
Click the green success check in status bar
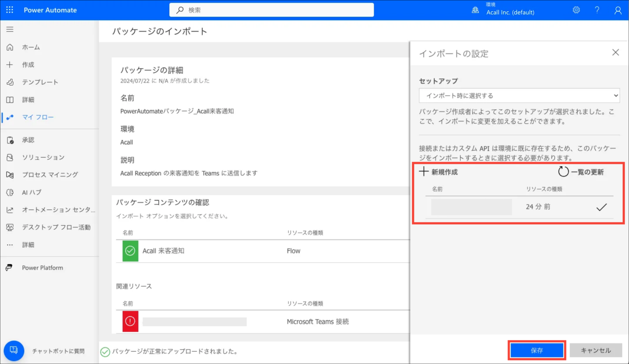click(x=105, y=352)
